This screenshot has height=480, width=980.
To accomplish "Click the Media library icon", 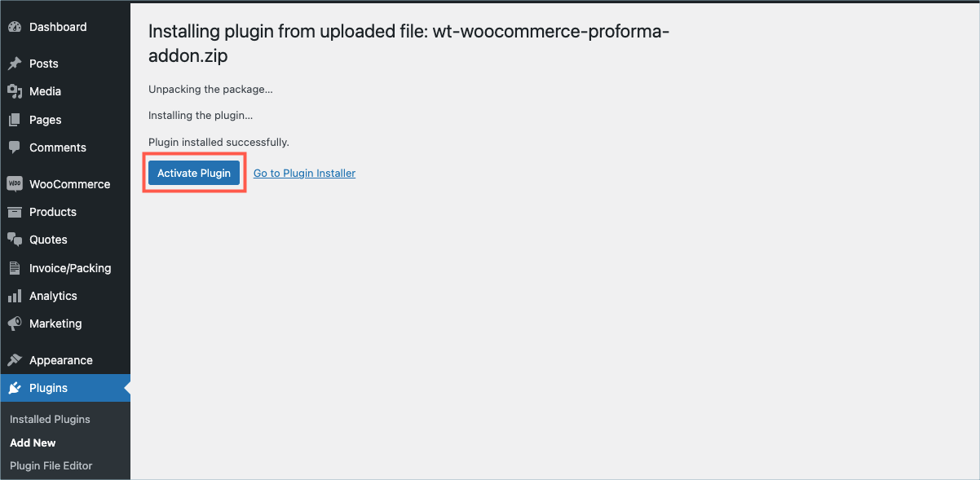I will 15,91.
